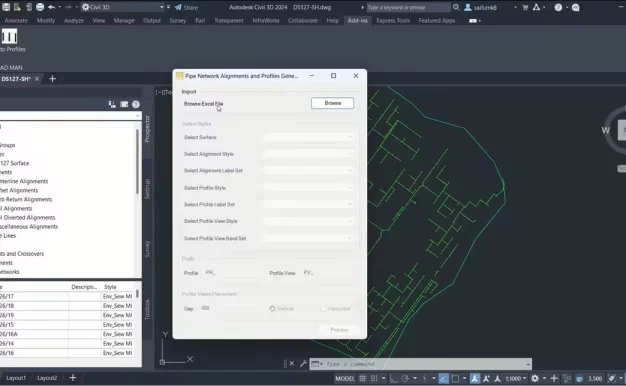The width and height of the screenshot is (626, 386).
Task: Click the Auto Profiles ribbon icon
Action: 10,37
